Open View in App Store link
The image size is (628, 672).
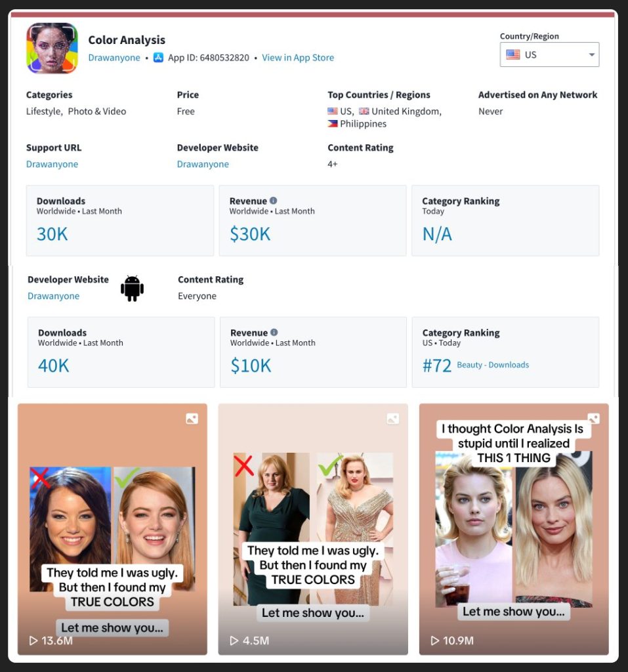298,58
